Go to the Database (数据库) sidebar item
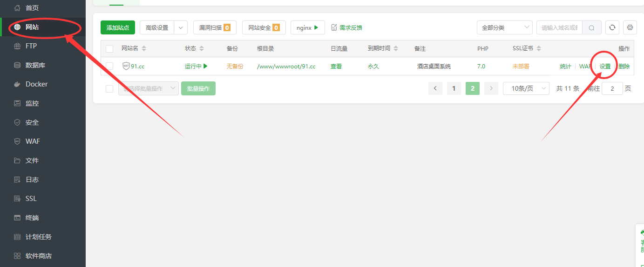 [35, 65]
